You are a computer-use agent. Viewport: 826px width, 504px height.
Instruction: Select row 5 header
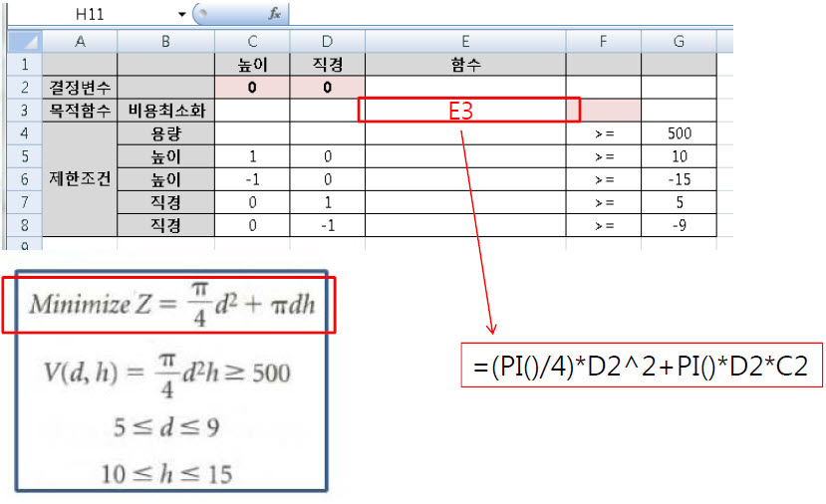25,156
